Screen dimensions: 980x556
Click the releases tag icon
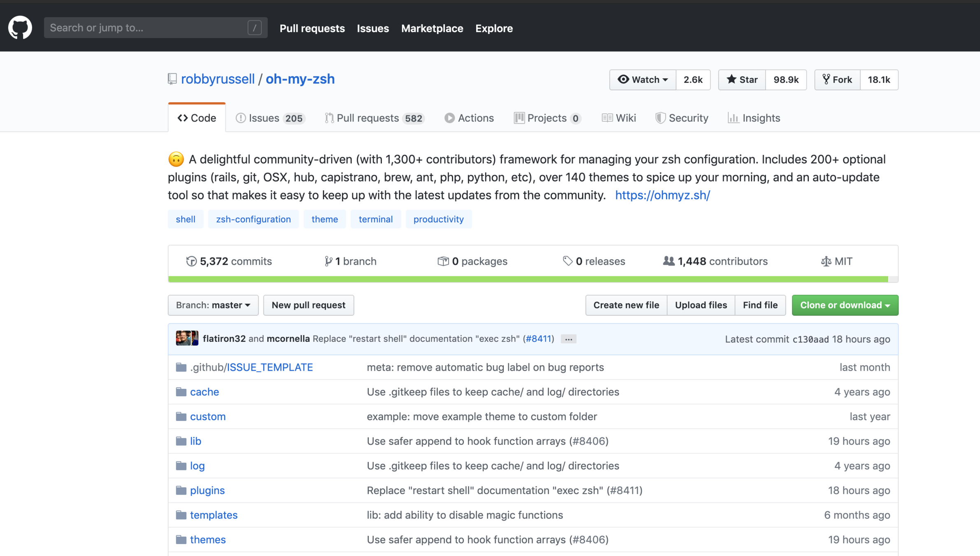pos(568,261)
